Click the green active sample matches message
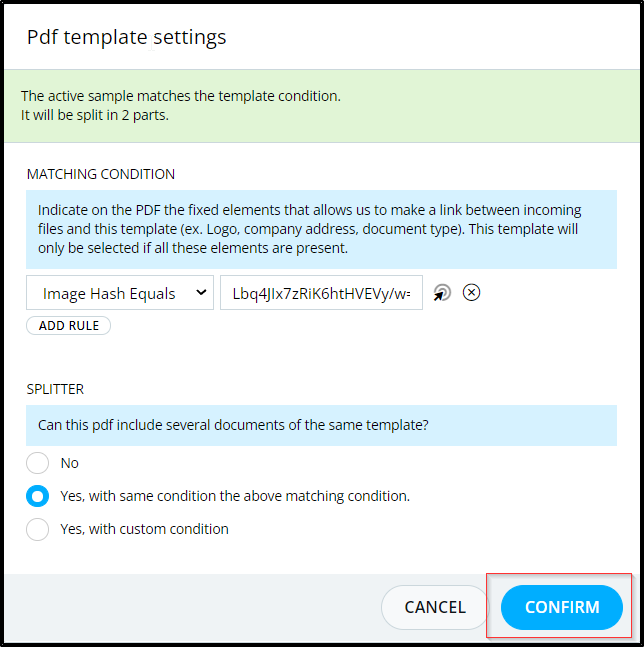This screenshot has height=647, width=644. [322, 106]
